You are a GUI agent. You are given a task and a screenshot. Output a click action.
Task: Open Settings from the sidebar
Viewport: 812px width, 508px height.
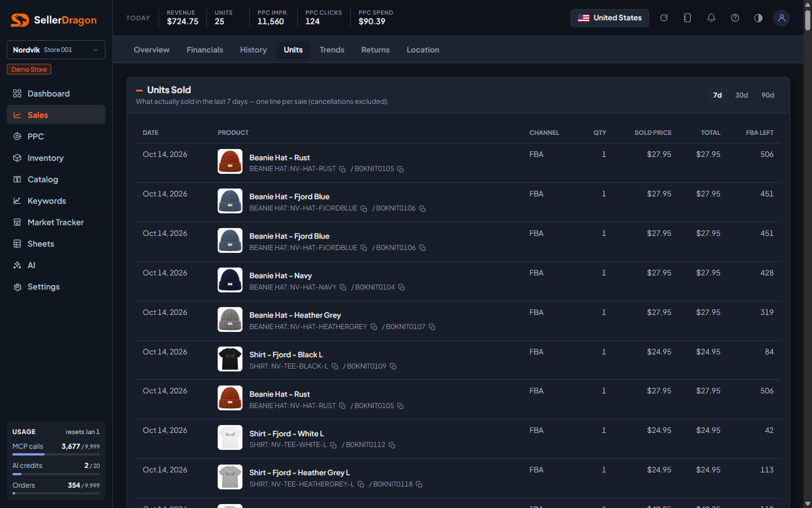click(56, 287)
